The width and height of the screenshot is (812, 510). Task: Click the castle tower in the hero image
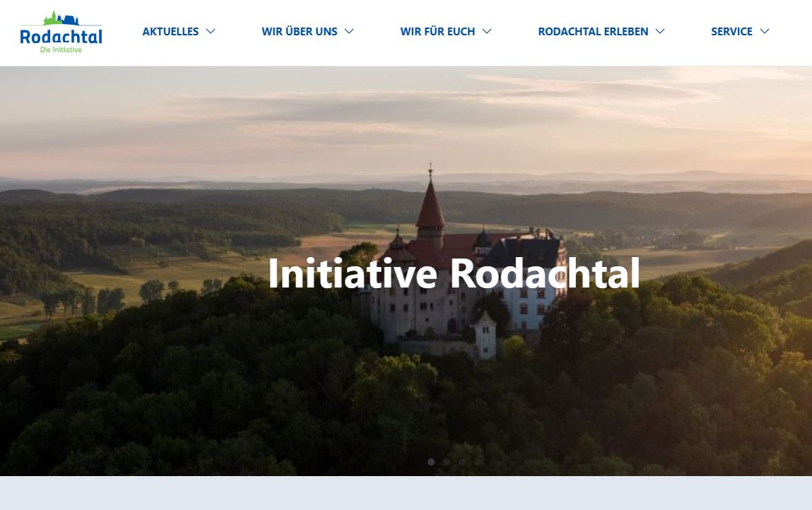pyautogui.click(x=430, y=207)
